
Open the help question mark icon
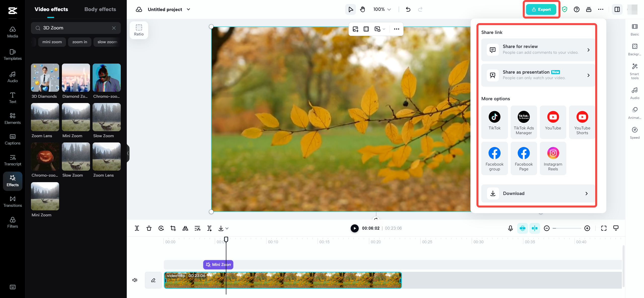coord(577,10)
